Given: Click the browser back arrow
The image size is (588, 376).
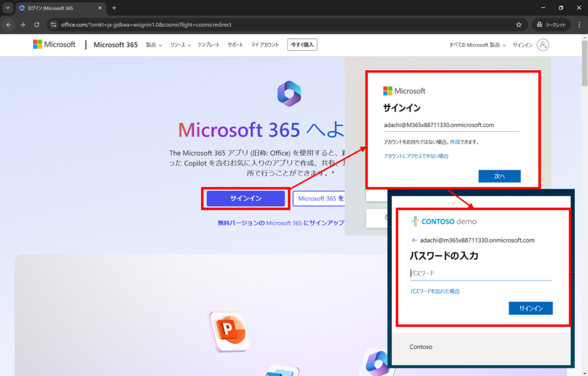Looking at the screenshot, I should (x=9, y=25).
